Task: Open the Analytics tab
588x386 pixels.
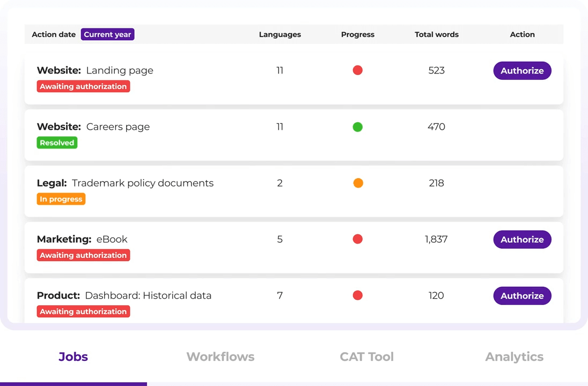Action: (514, 357)
